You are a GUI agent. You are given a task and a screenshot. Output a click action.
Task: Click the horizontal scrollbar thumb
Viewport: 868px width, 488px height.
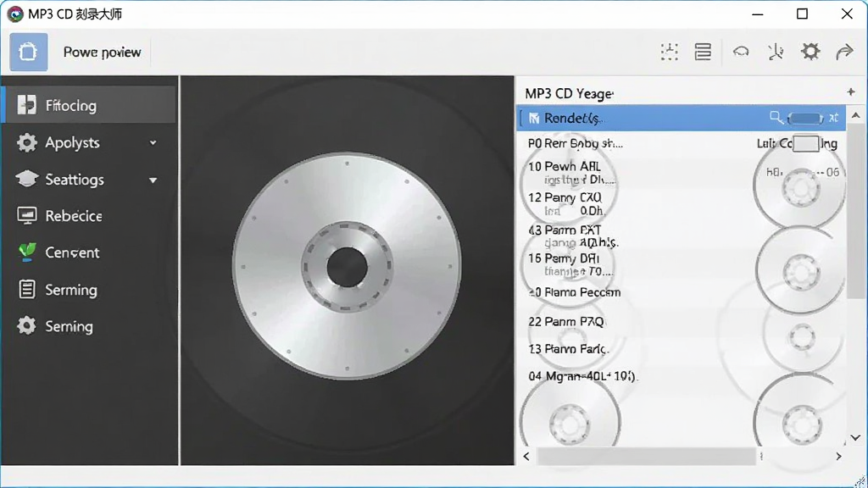(647, 457)
